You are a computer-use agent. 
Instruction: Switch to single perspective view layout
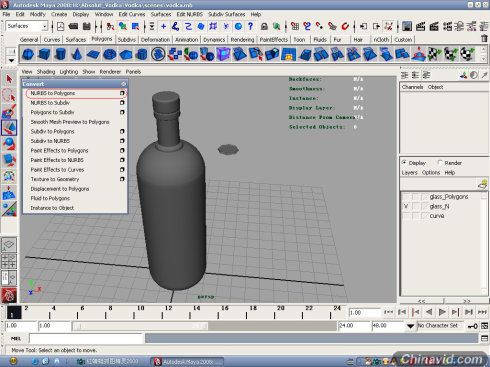coord(9,245)
